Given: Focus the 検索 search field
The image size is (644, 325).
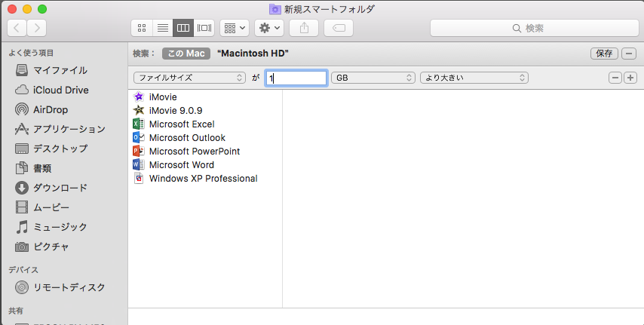Looking at the screenshot, I should [x=535, y=28].
